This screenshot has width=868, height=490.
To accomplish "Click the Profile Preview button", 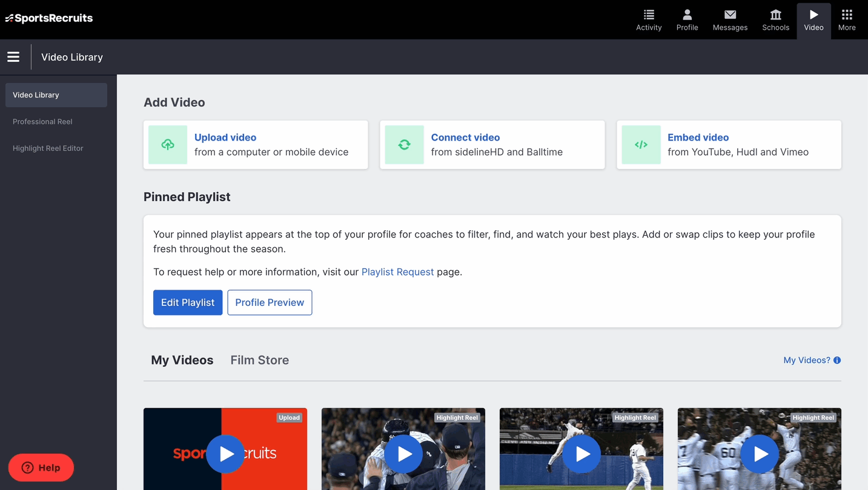I will pyautogui.click(x=270, y=302).
